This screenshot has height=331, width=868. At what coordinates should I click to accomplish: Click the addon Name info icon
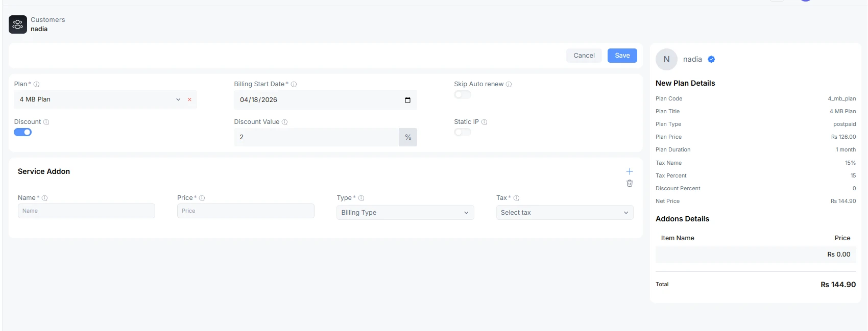coord(44,198)
